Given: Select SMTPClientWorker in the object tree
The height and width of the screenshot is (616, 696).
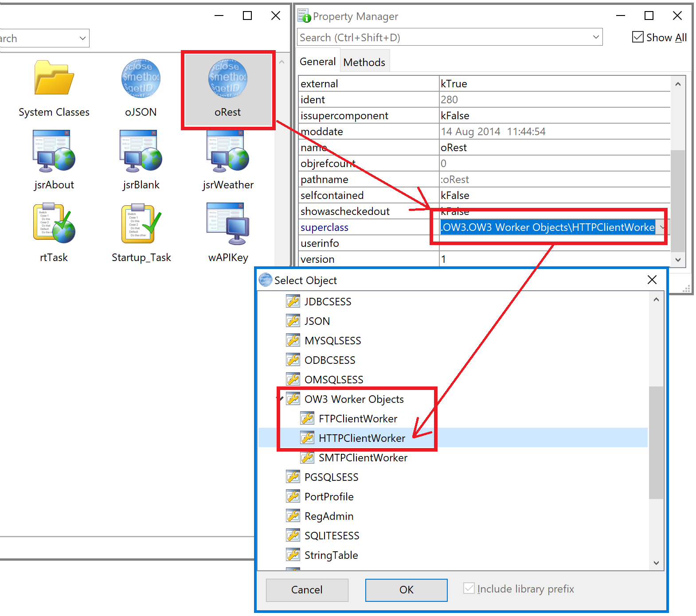Looking at the screenshot, I should click(x=363, y=458).
